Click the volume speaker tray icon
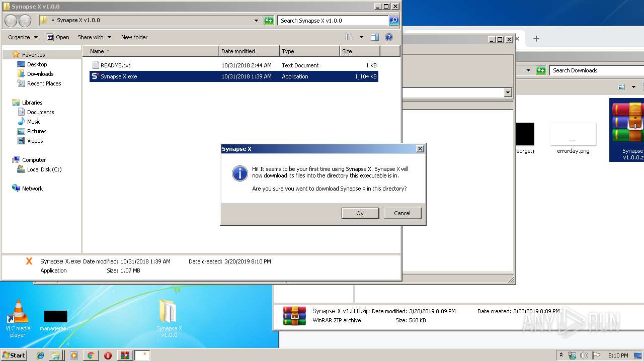Viewport: 644px width, 362px height. coord(585,355)
